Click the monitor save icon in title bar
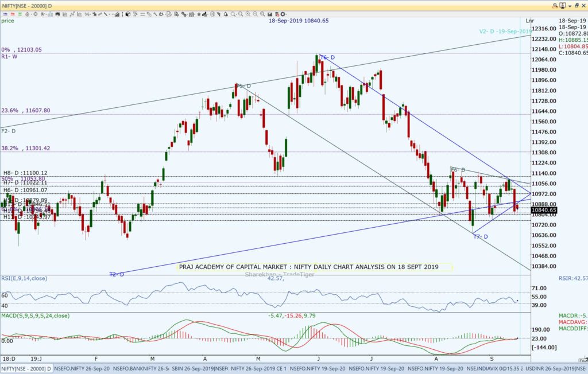 click(x=563, y=6)
